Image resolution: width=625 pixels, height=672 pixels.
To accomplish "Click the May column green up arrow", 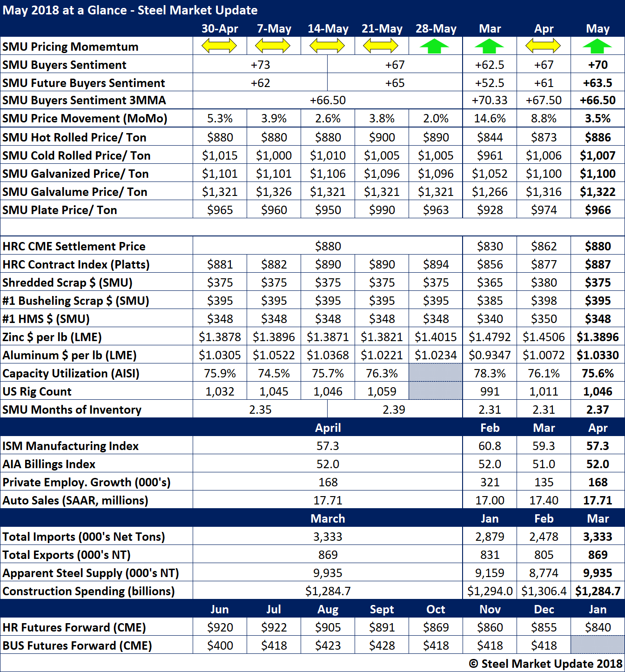I will click(597, 47).
